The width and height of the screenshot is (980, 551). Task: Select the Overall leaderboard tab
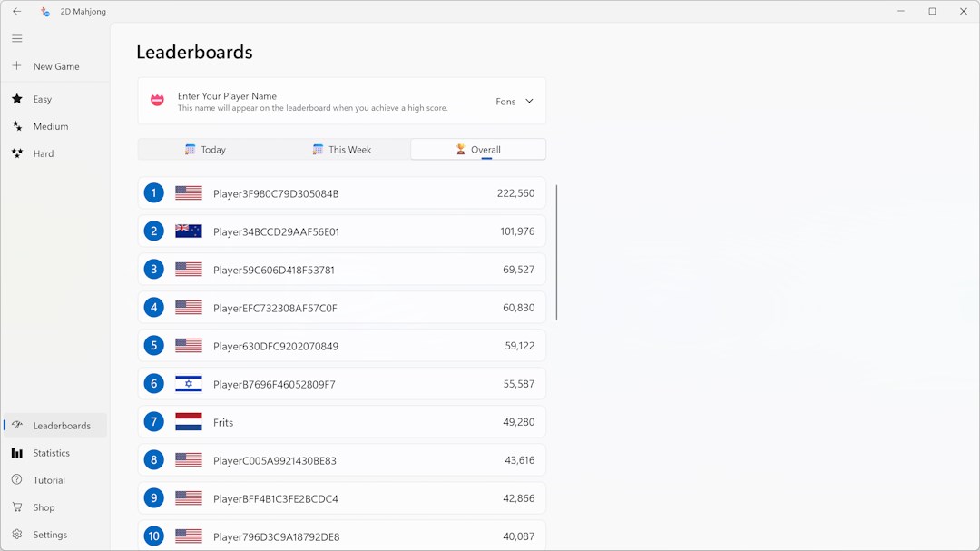[478, 150]
